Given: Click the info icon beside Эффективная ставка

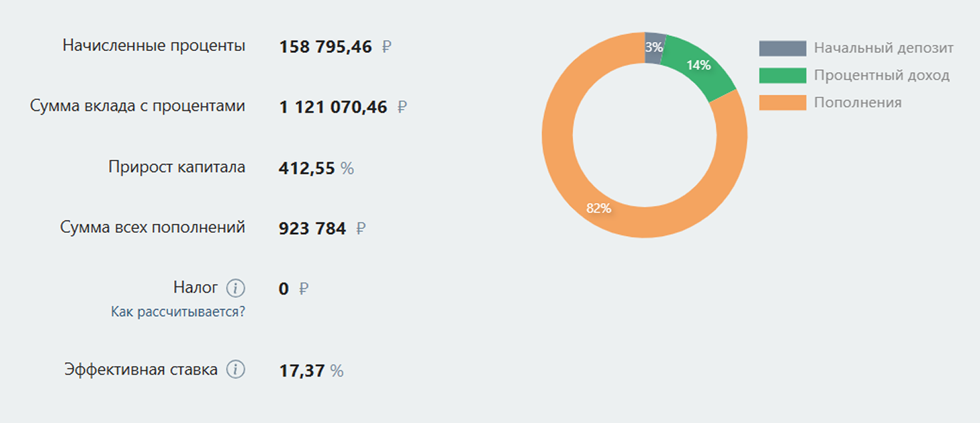Looking at the screenshot, I should click(x=237, y=369).
